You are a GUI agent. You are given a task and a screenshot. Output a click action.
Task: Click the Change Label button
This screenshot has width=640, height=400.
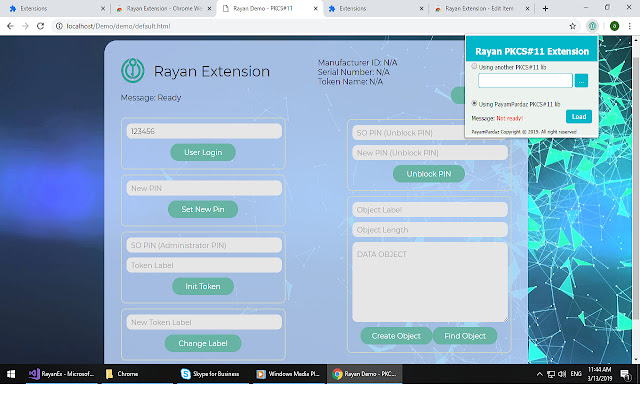(203, 343)
